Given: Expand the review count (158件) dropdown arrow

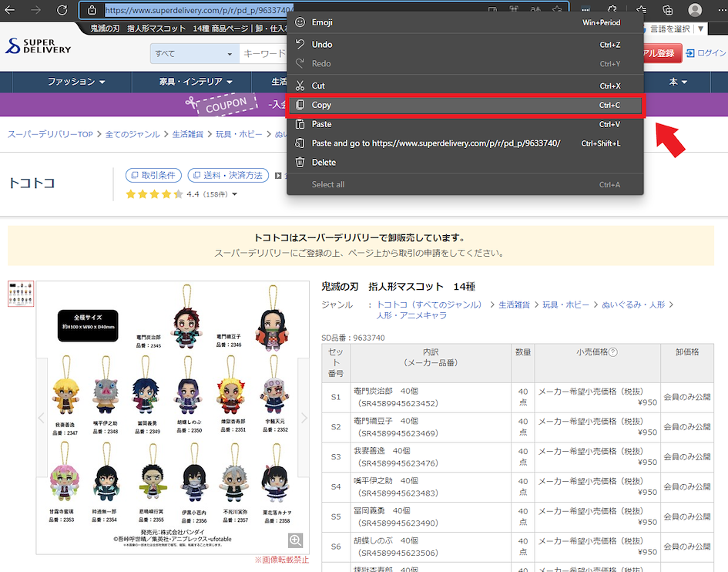Looking at the screenshot, I should [234, 194].
